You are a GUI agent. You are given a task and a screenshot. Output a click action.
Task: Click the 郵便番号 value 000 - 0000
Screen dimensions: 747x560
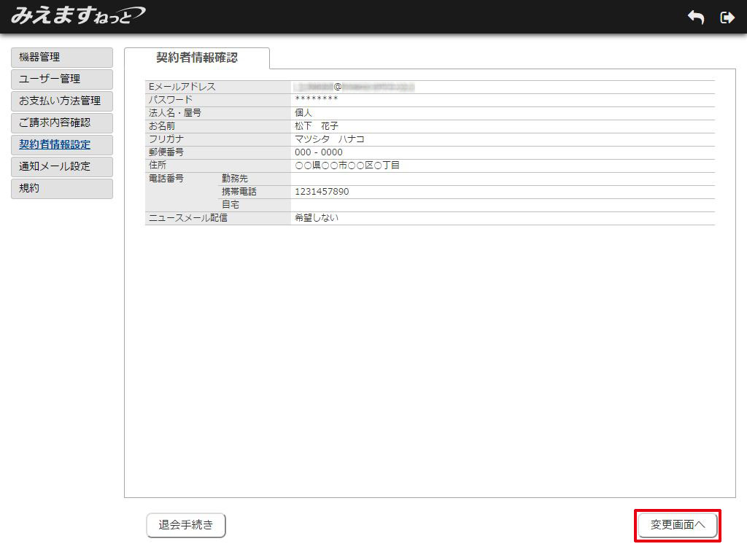pyautogui.click(x=318, y=152)
